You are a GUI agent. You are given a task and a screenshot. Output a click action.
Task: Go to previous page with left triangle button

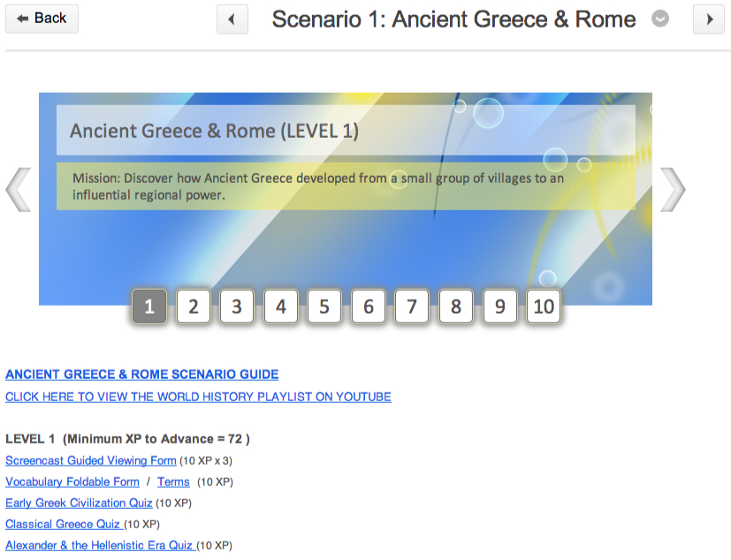click(232, 19)
